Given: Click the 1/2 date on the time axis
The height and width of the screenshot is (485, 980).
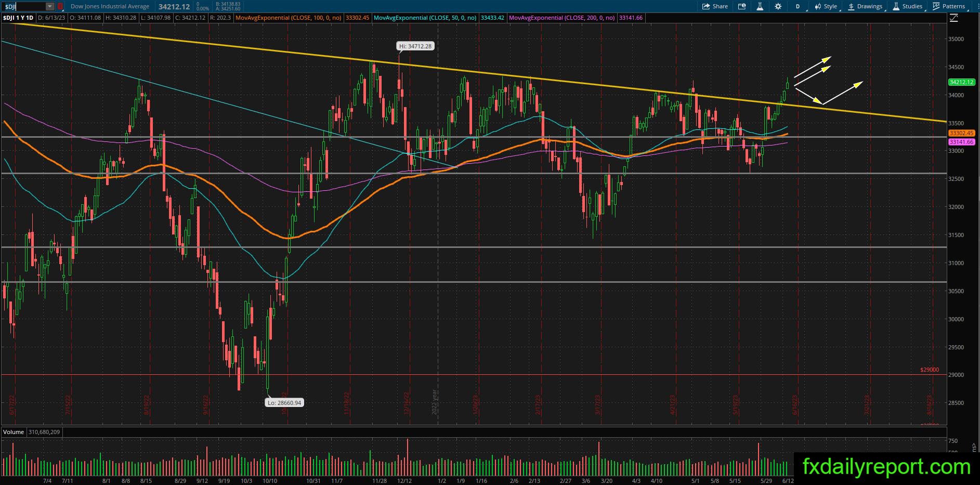Looking at the screenshot, I should tap(442, 481).
